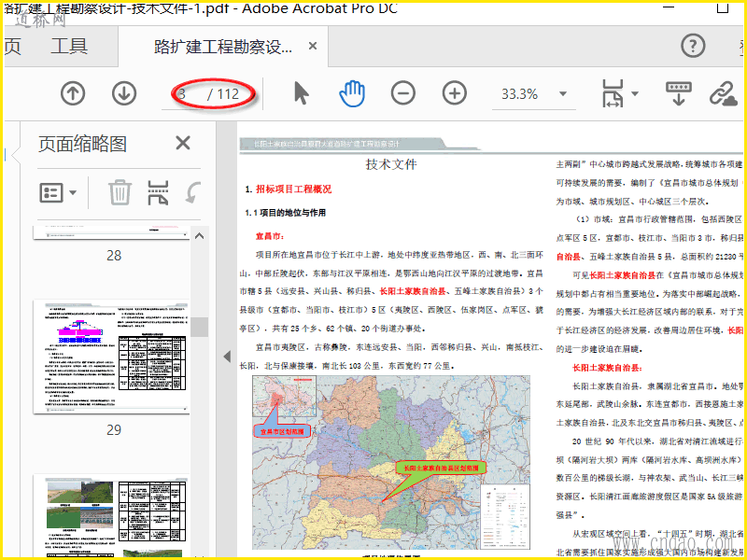
Task: Zoom out with the minus button
Action: 402,93
